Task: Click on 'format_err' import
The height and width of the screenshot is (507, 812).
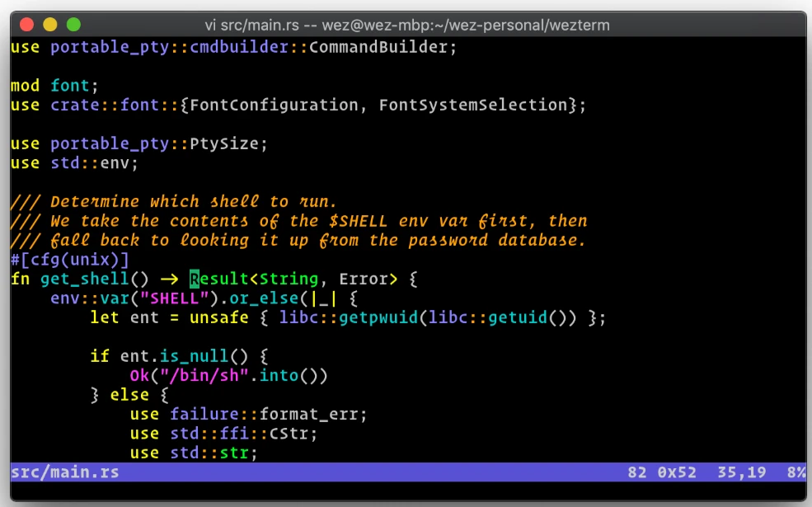Action: click(308, 415)
